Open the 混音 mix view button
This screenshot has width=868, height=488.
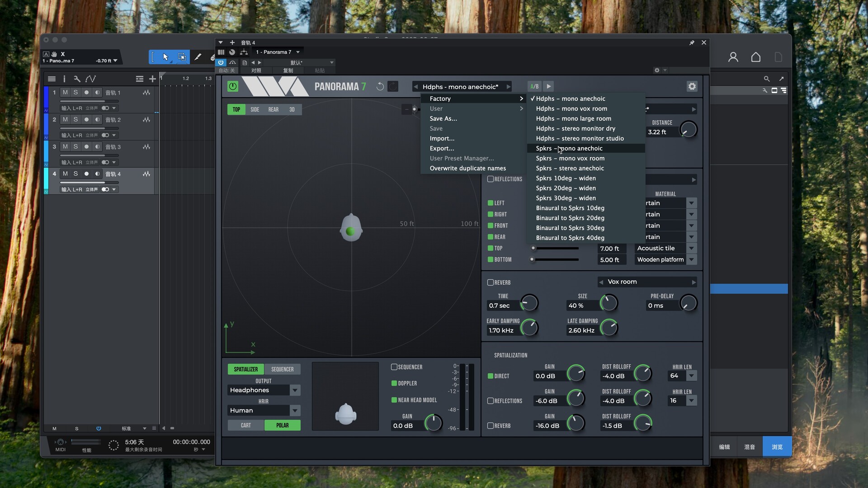tap(750, 447)
